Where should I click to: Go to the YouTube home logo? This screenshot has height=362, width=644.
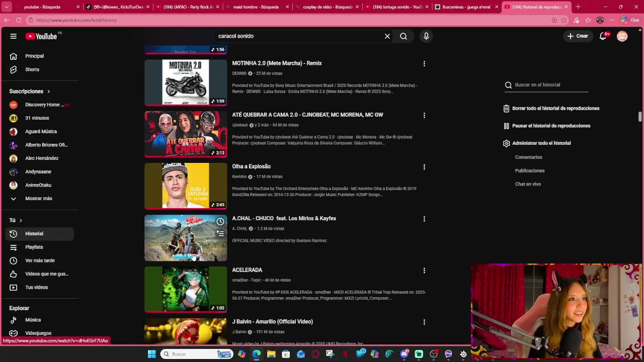41,36
